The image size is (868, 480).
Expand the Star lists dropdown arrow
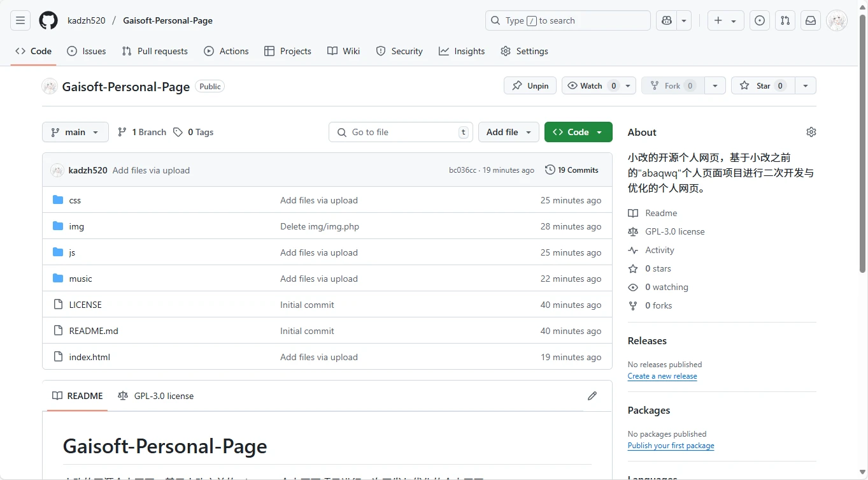[x=806, y=86]
